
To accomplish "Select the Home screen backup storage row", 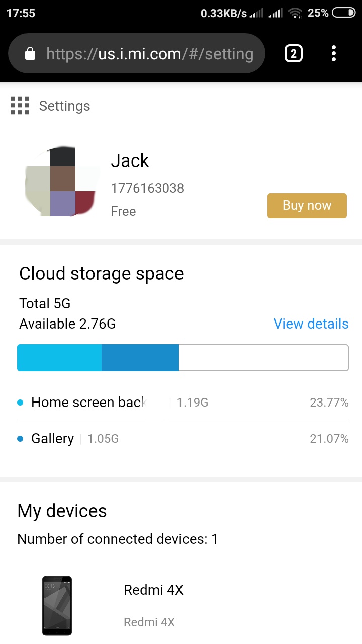I will 183,403.
